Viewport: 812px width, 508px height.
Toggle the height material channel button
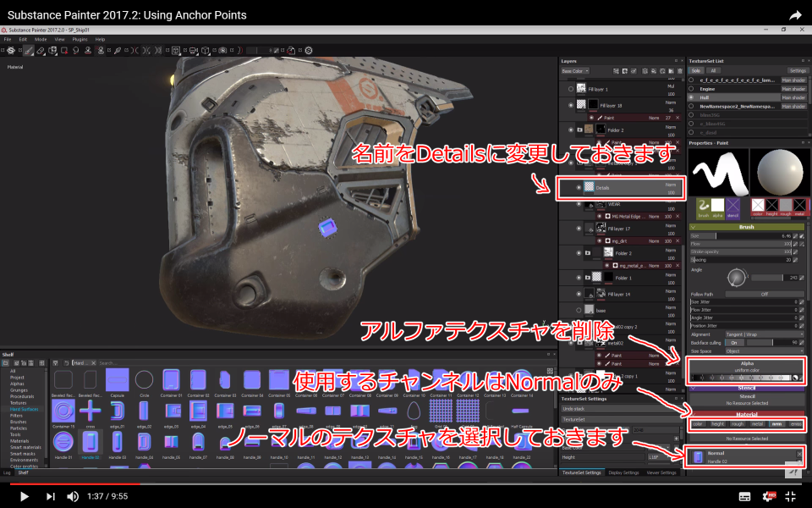pyautogui.click(x=717, y=424)
